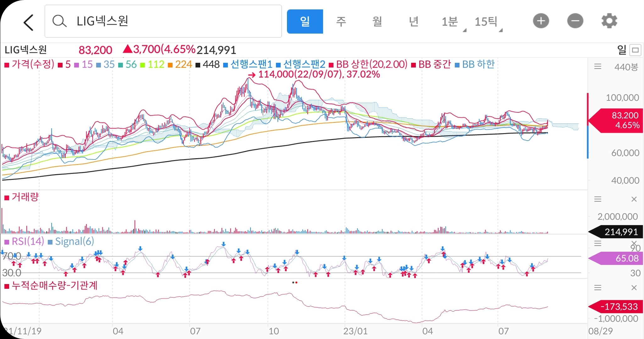Select the 누적순매수량-기관계 indicator label
Screen dimensions: 644x339
(51, 286)
